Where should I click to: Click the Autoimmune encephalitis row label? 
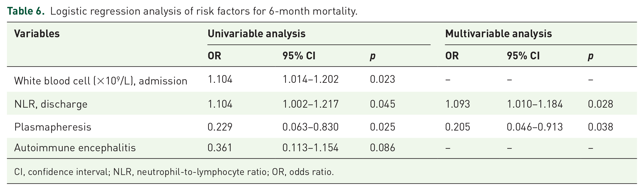coord(75,148)
